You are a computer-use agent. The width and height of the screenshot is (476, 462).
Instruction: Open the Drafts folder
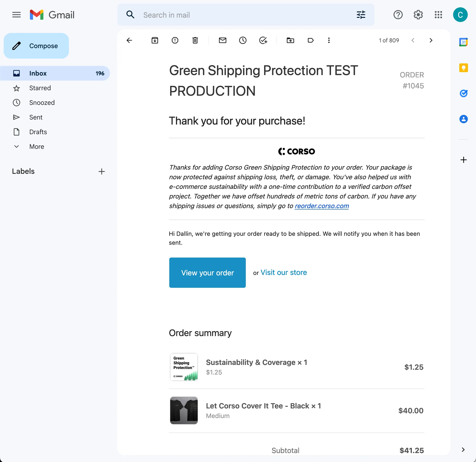38,132
